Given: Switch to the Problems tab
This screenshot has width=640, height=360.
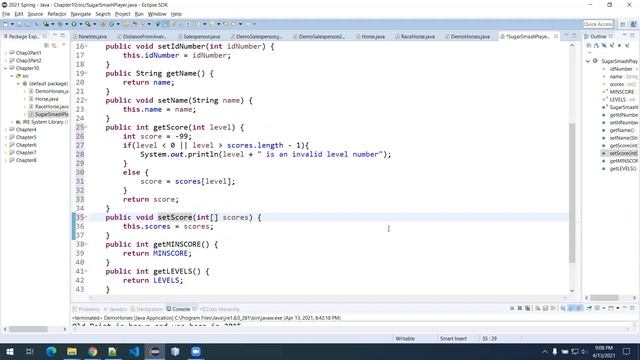Looking at the screenshot, I should (x=86, y=309).
